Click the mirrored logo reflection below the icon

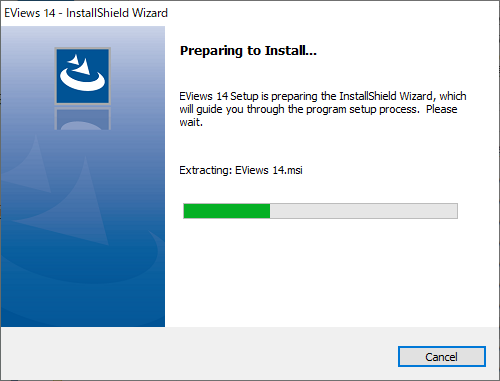pos(83,118)
